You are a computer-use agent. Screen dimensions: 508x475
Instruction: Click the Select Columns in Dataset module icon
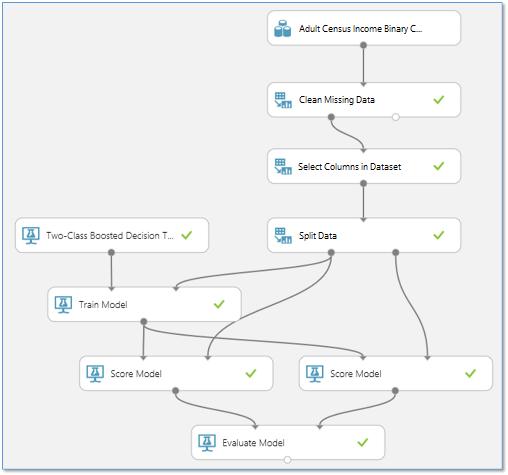click(x=283, y=166)
